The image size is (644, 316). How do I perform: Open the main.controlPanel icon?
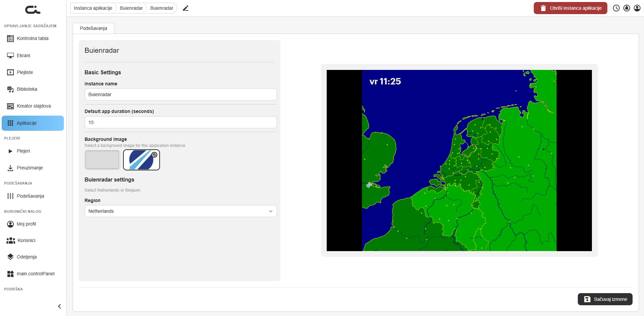[10, 274]
